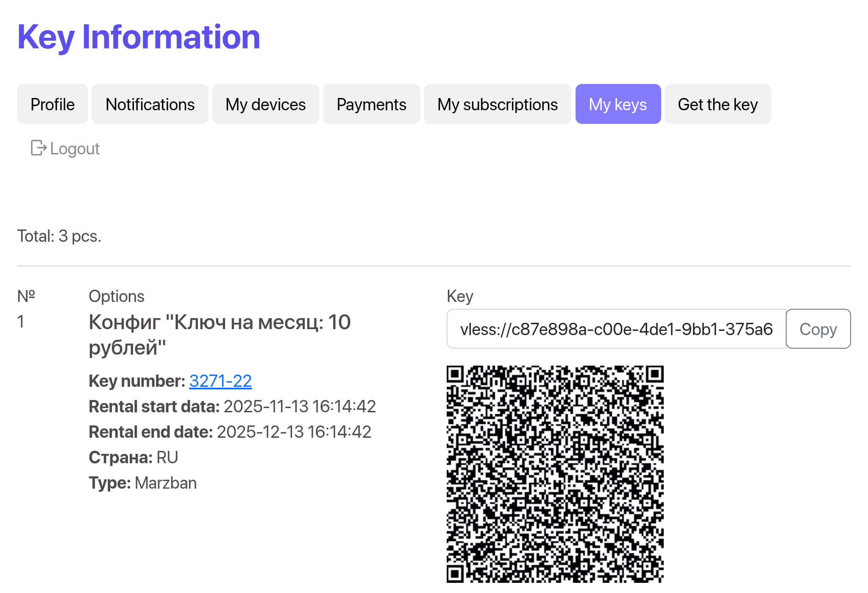Select the My subscriptions tab

[497, 104]
